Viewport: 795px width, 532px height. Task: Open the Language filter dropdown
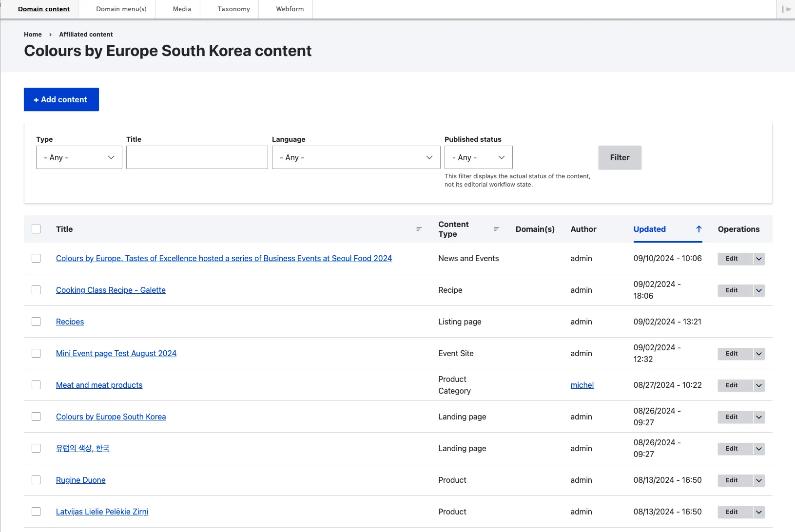click(356, 157)
